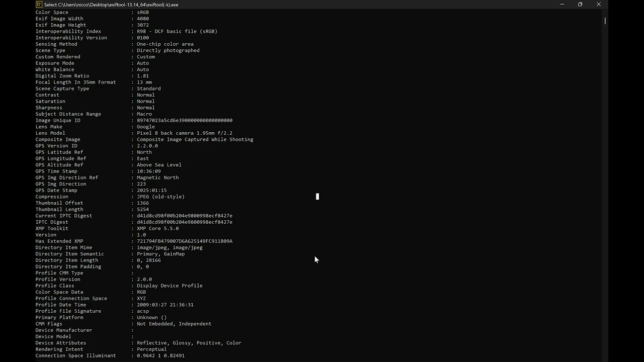Click the 'Scene Capture Type' label

(x=62, y=88)
